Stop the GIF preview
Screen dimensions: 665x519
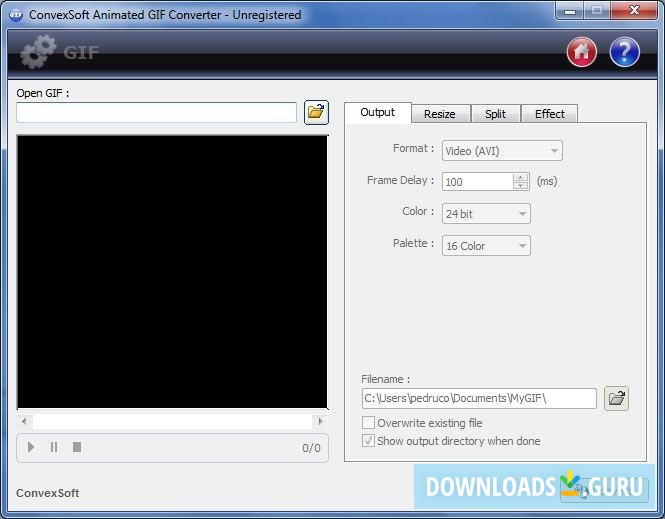coord(77,447)
